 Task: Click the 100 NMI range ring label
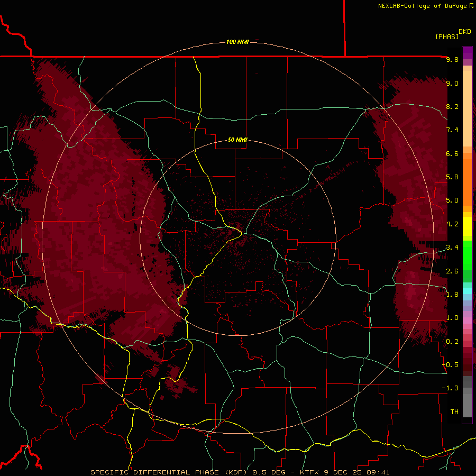coord(237,42)
